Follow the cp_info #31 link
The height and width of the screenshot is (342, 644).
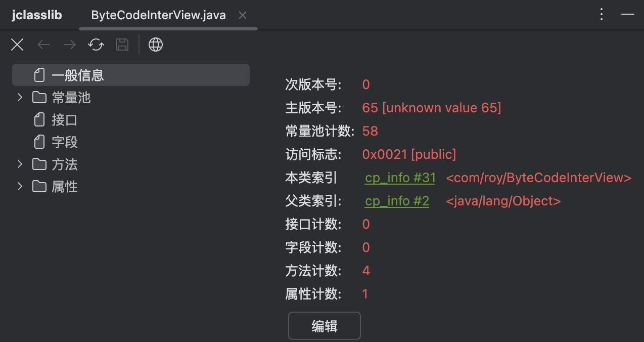(x=400, y=178)
